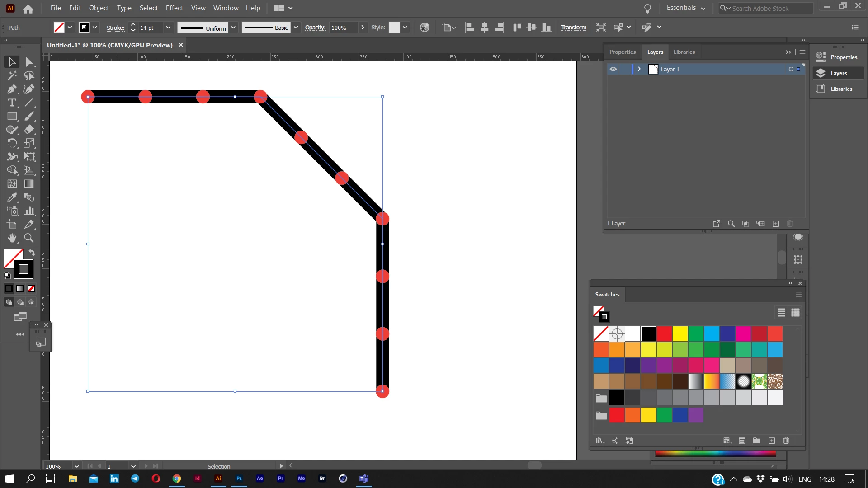Pick the Eyedropper tool
The width and height of the screenshot is (868, 488).
(x=12, y=197)
